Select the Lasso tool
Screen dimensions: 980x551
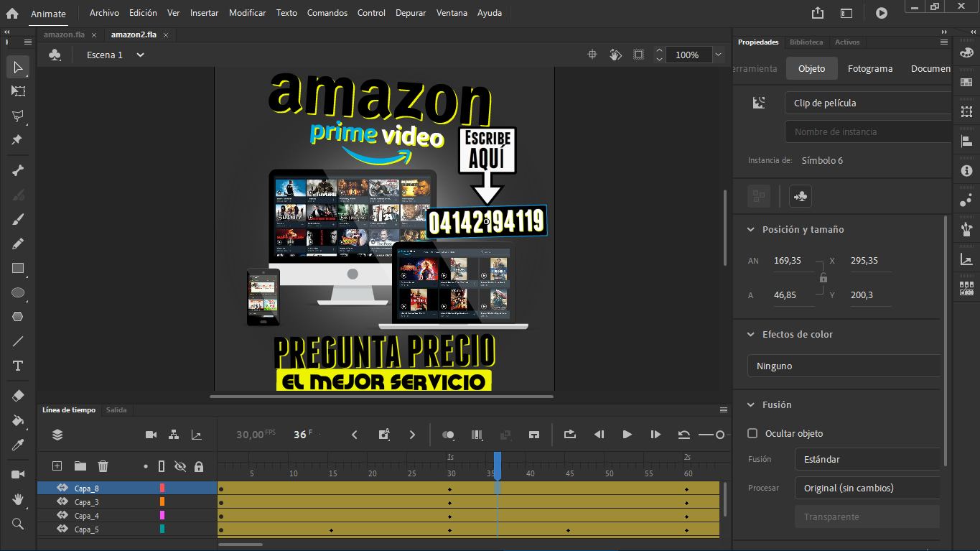[x=18, y=116]
